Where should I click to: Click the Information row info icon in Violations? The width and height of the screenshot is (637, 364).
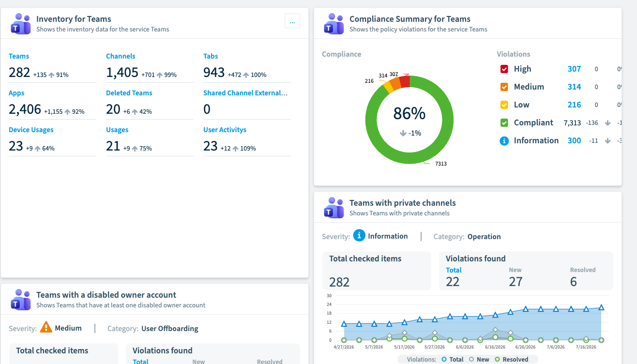(x=504, y=141)
